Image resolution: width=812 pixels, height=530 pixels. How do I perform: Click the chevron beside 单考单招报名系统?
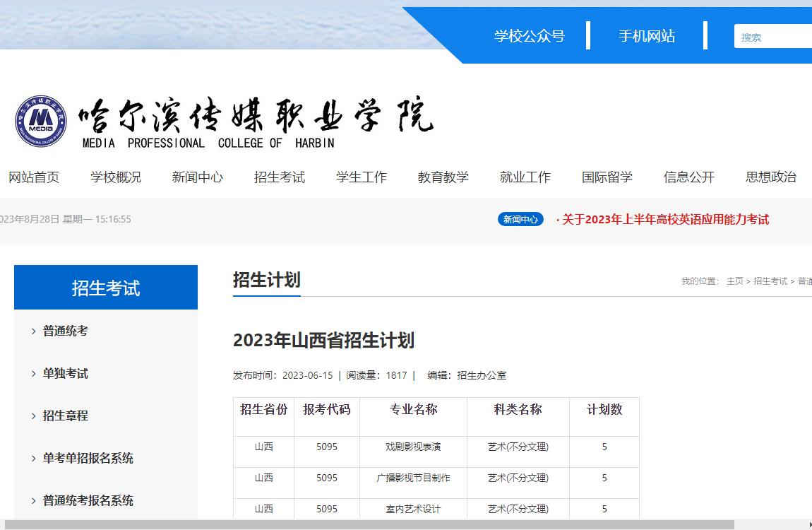click(x=33, y=459)
